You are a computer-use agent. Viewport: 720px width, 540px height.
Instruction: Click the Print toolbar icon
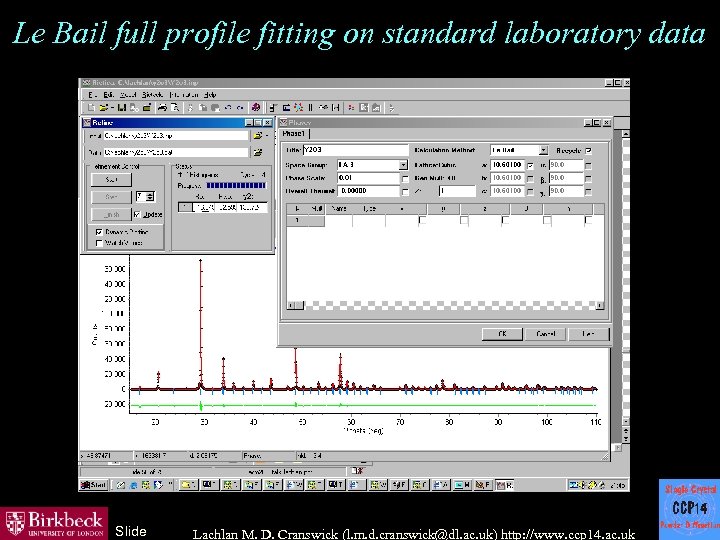162,107
